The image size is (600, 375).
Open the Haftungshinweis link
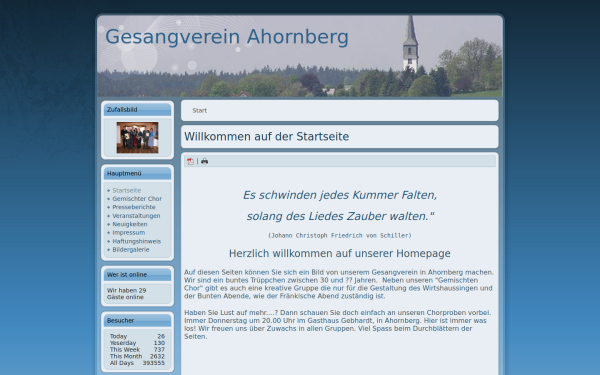pos(137,241)
